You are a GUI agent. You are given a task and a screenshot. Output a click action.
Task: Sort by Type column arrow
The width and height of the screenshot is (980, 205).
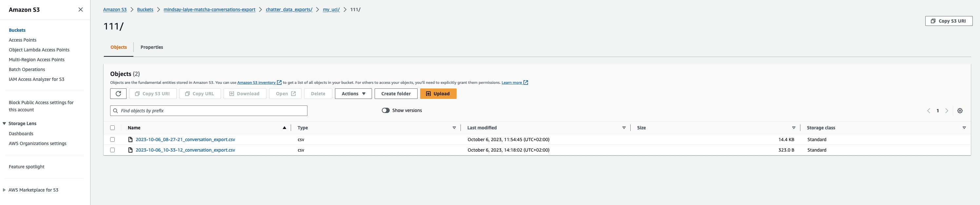point(454,128)
